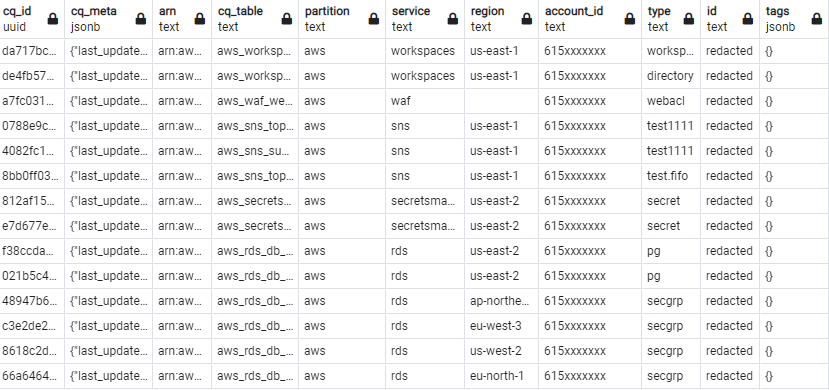
Task: Click account_id cell in a7fc031… row
Action: 590,101
